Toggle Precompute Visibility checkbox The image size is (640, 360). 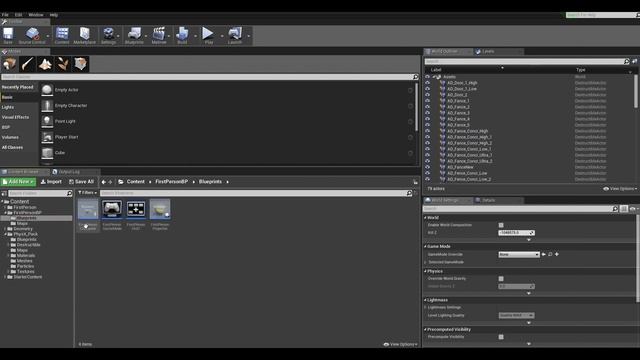[501, 337]
